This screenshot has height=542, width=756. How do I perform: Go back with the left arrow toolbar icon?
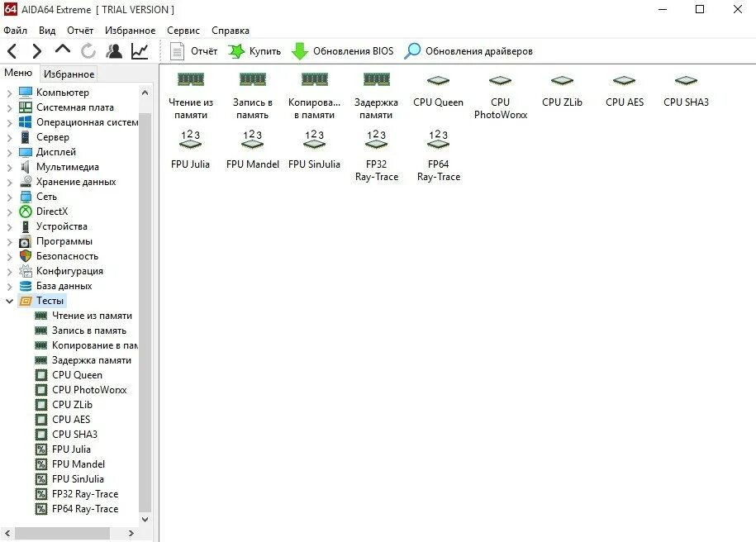pos(12,51)
